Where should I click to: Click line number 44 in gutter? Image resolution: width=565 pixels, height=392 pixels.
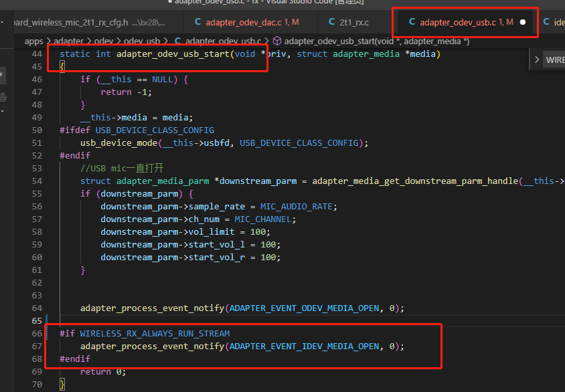point(37,54)
